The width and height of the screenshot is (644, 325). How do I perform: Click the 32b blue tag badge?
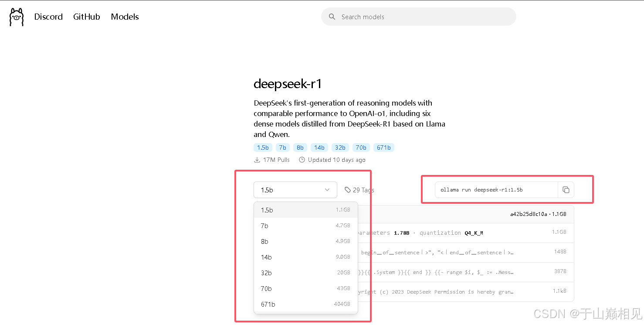(x=340, y=147)
